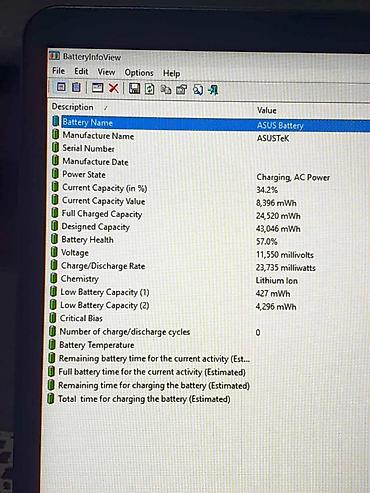370x493 pixels.
Task: Click the battery icon beside Voltage
Action: (x=54, y=252)
